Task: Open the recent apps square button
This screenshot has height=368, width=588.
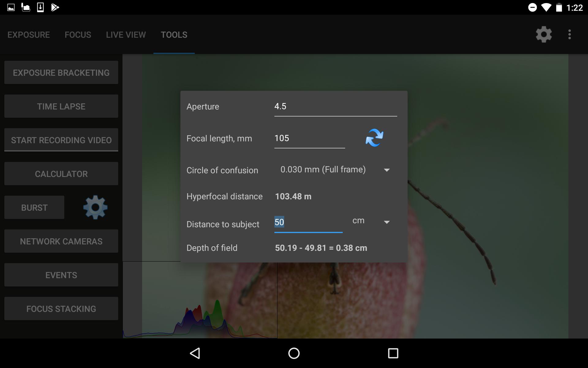Action: [x=393, y=353]
